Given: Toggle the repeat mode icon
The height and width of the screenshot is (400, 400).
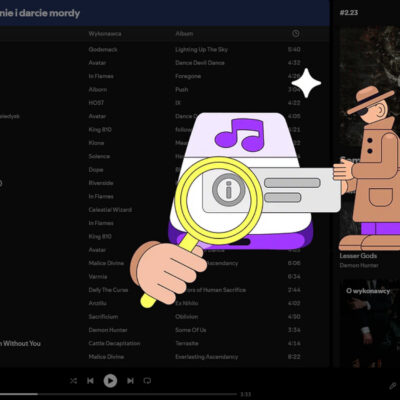Looking at the screenshot, I should pyautogui.click(x=147, y=381).
